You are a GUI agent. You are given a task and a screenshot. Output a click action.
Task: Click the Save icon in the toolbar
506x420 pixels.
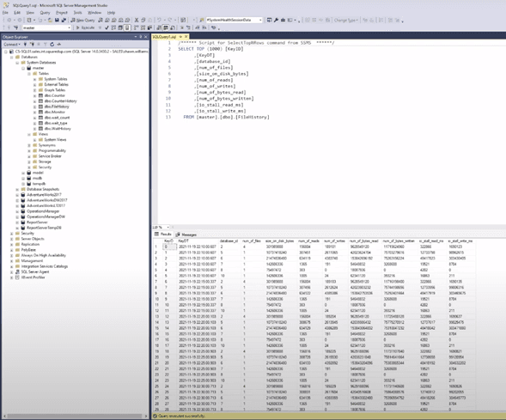coord(57,20)
